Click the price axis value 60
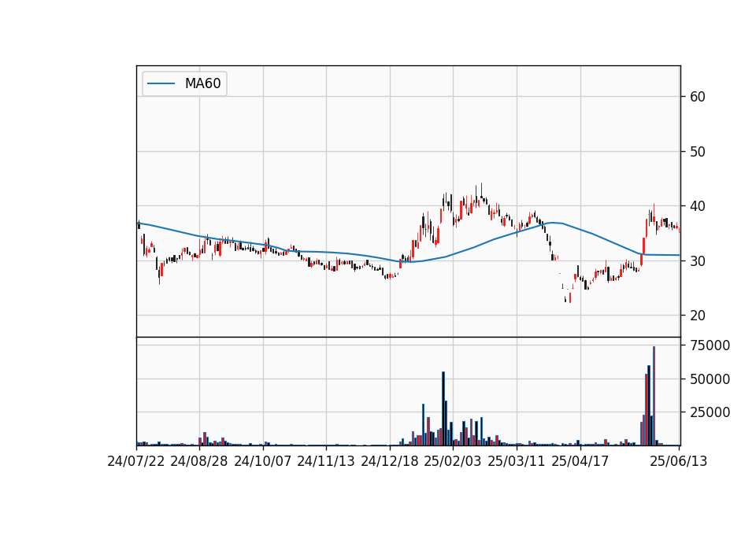Screen dimensions: 756x543 pyautogui.click(x=698, y=97)
